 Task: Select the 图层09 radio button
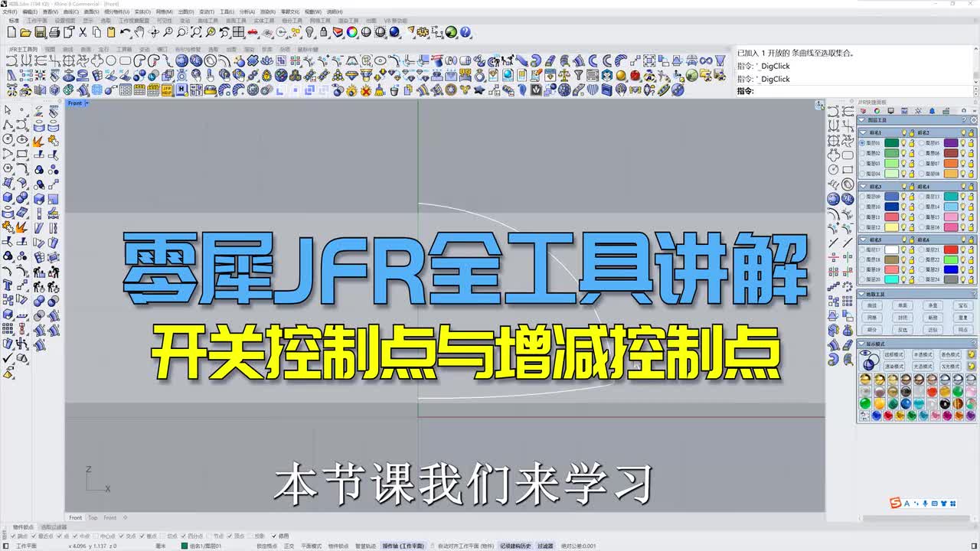(x=862, y=196)
